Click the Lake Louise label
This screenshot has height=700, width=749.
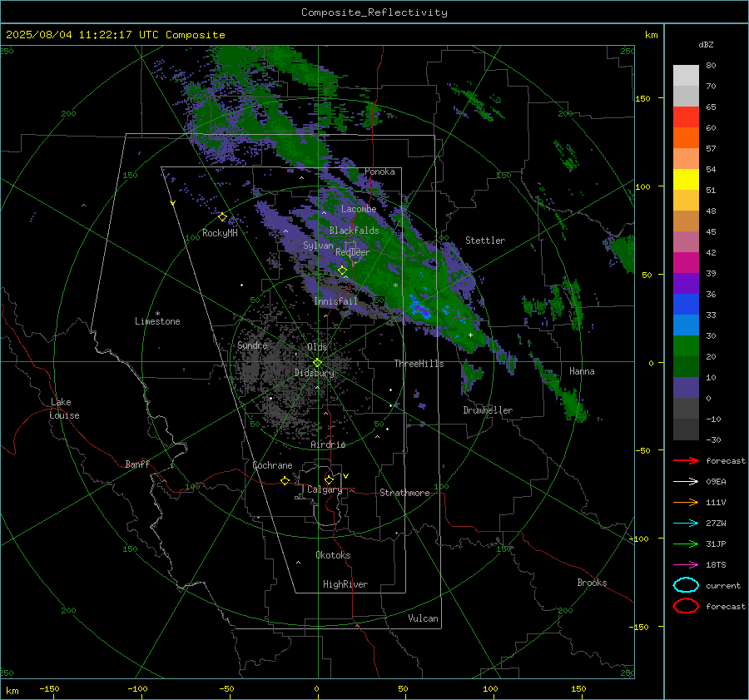click(64, 409)
